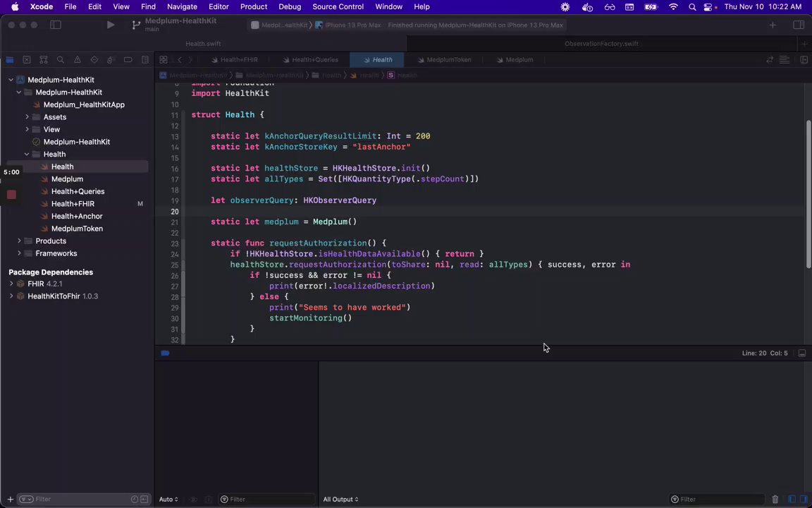
Task: Collapse the Health folder
Action: [27, 155]
